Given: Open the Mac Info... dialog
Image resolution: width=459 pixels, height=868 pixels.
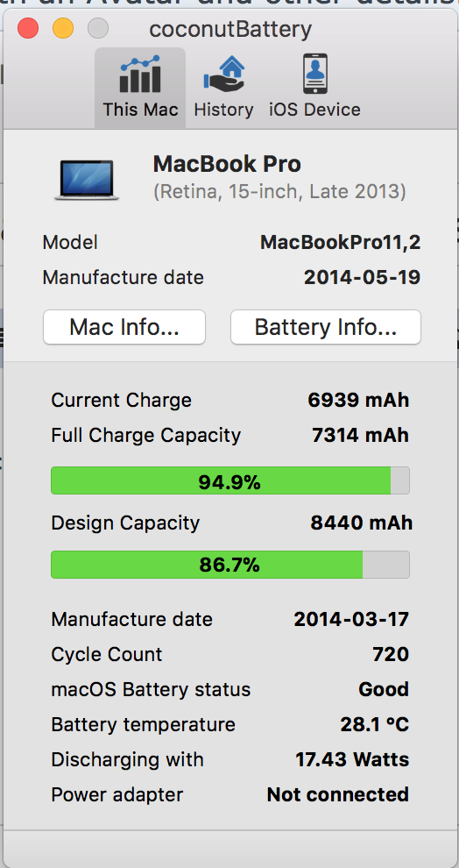Looking at the screenshot, I should [x=124, y=327].
